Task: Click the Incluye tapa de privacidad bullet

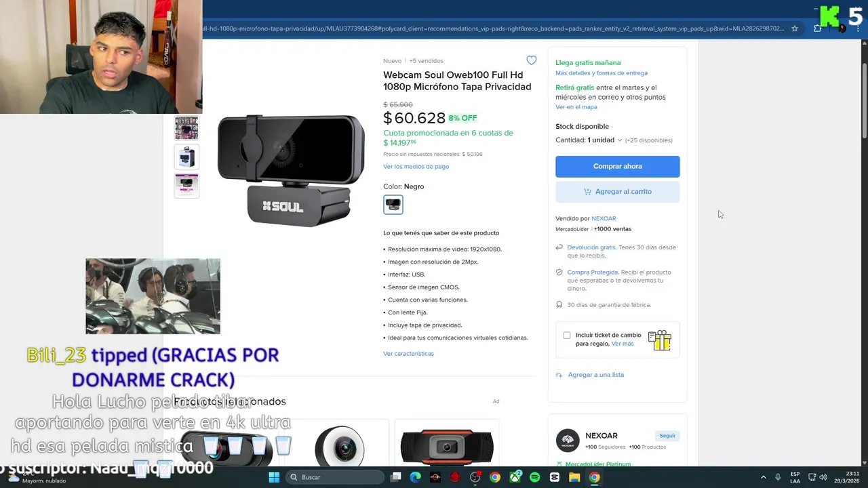Action: click(x=425, y=325)
